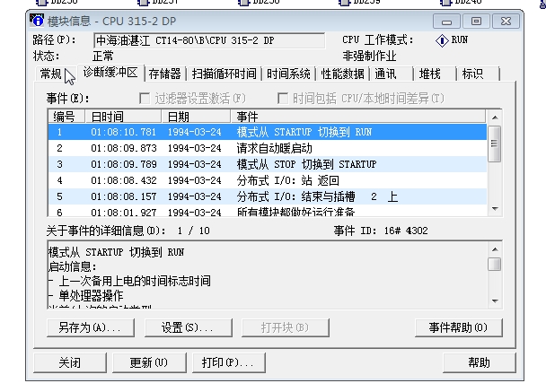Select event row 5 分布式 I/O: 结束与插槽
Screen dimensions: 546x392
[x=267, y=196]
